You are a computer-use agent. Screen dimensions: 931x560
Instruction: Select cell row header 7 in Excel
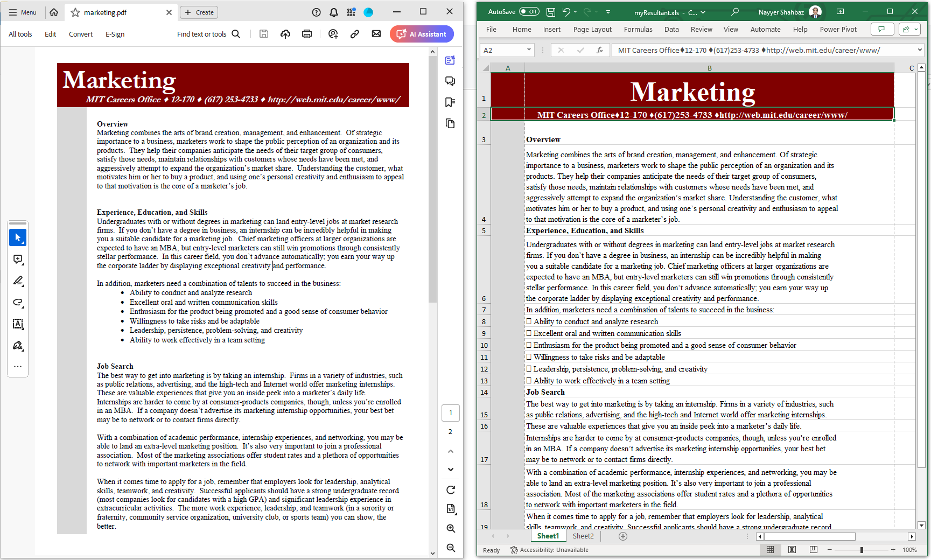pos(484,310)
